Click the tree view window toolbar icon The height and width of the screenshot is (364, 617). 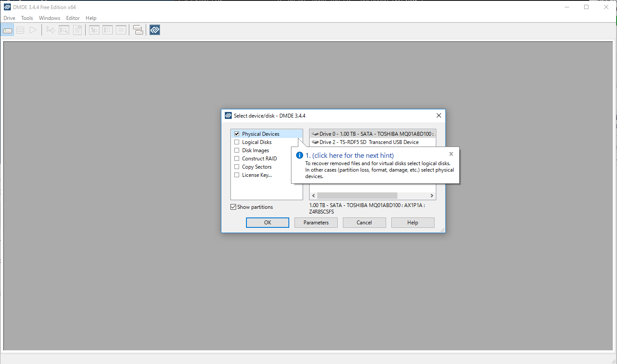(94, 30)
